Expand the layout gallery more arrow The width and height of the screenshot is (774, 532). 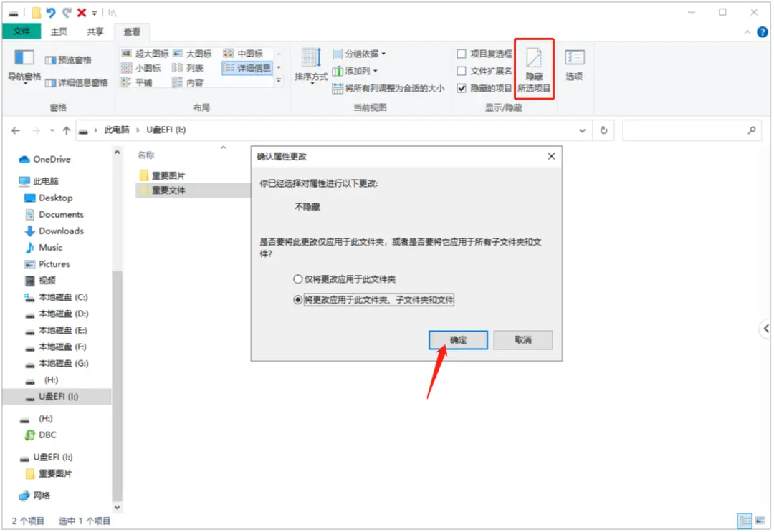coord(279,80)
